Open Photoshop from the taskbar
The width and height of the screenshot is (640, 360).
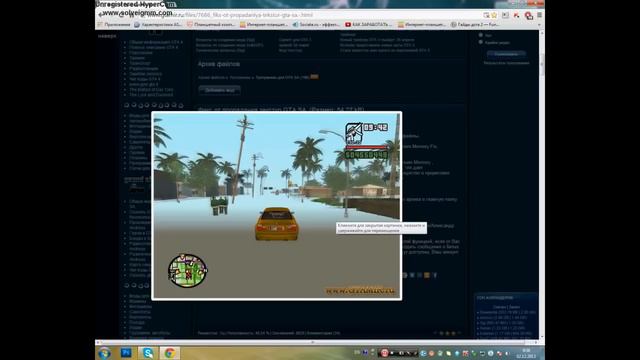coord(126,353)
